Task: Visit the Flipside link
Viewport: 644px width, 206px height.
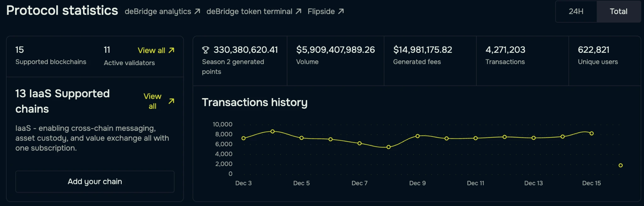Action: click(321, 12)
